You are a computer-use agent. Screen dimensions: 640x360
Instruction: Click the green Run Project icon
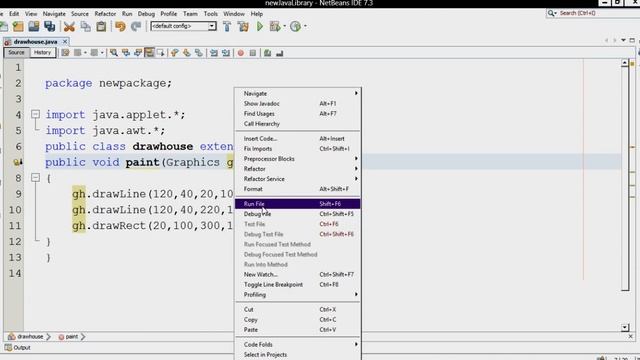pyautogui.click(x=260, y=27)
